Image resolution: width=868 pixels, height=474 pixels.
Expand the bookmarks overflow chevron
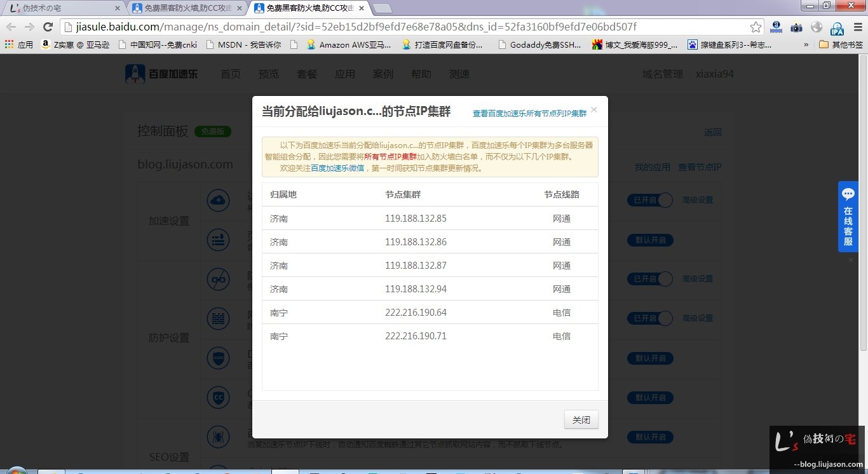tap(806, 45)
